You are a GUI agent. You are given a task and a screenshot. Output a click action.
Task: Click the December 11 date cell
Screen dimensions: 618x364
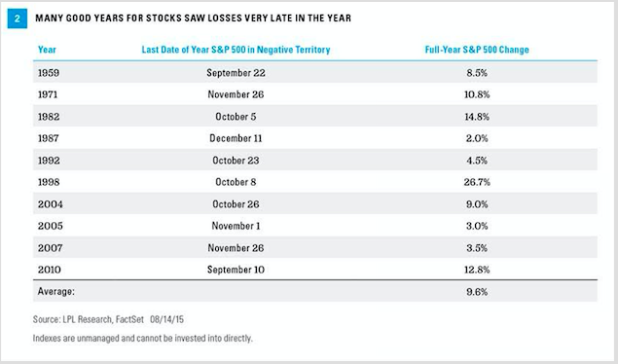pos(236,138)
